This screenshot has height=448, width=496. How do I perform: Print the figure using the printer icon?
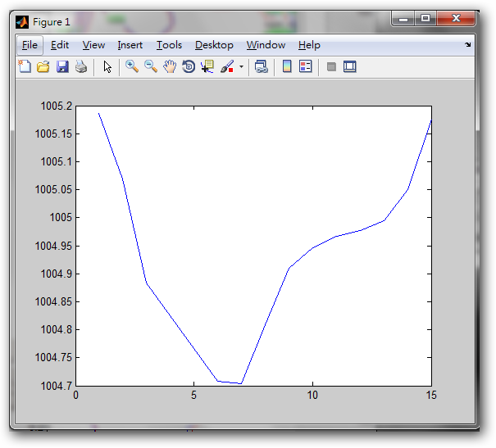coord(81,67)
